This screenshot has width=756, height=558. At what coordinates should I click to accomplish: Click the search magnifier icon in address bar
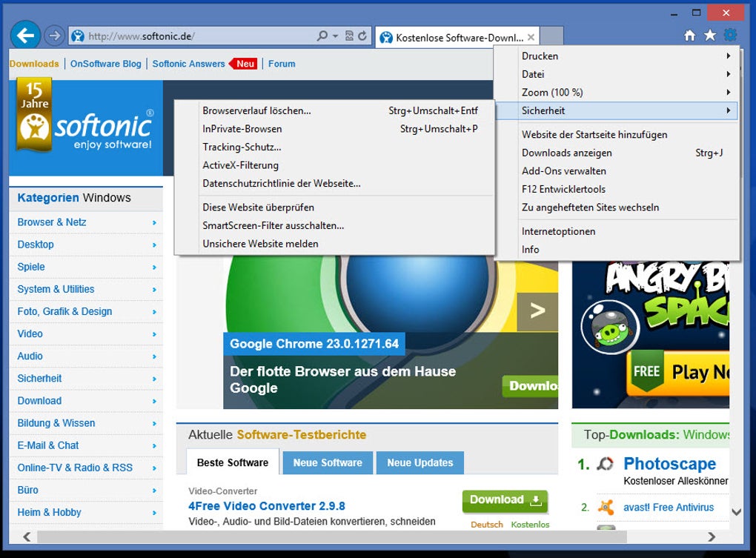point(322,36)
